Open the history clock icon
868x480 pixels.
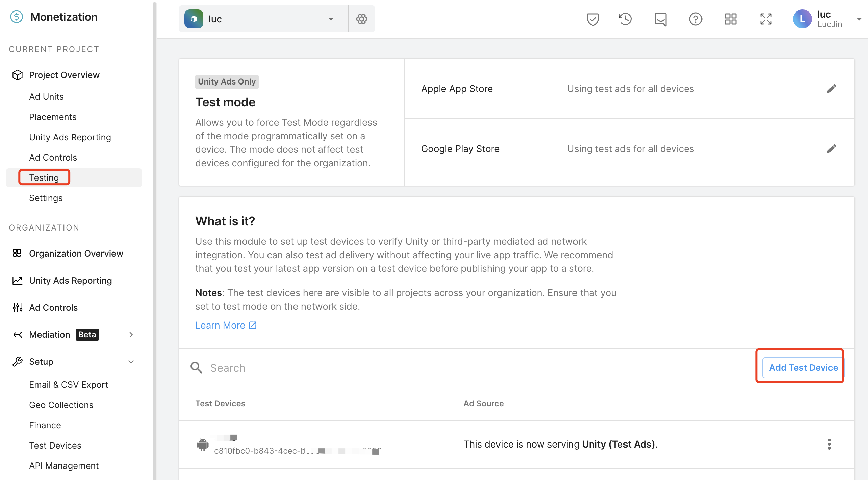click(625, 19)
